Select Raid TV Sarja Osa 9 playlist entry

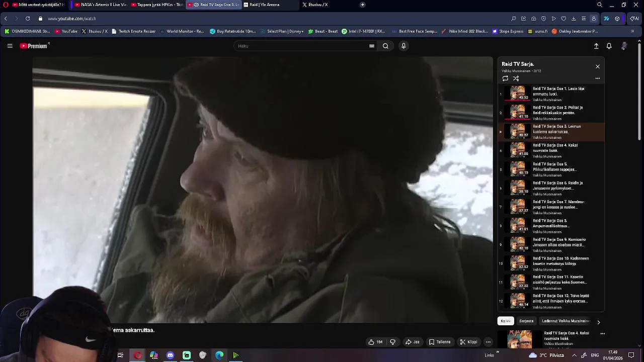click(x=551, y=244)
